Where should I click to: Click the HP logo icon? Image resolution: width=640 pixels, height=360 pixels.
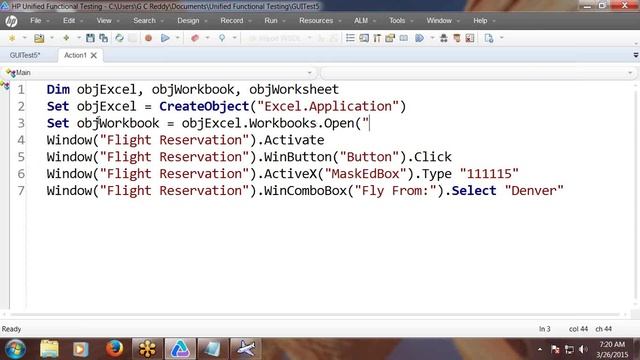click(11, 20)
